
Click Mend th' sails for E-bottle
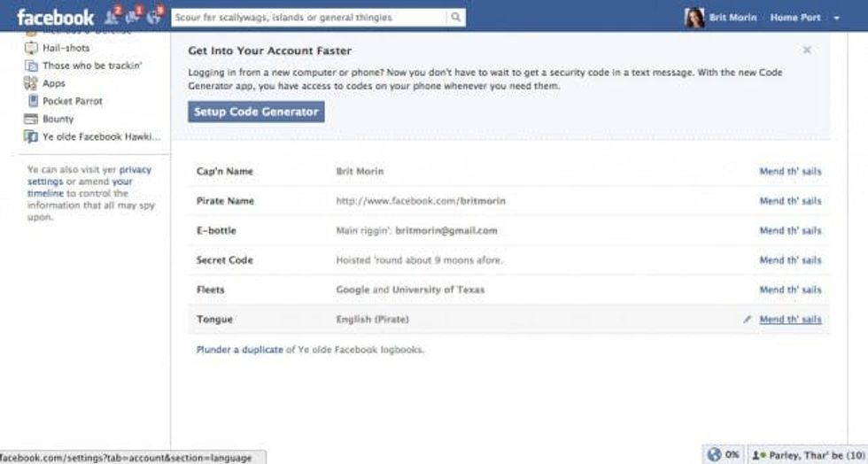[790, 230]
